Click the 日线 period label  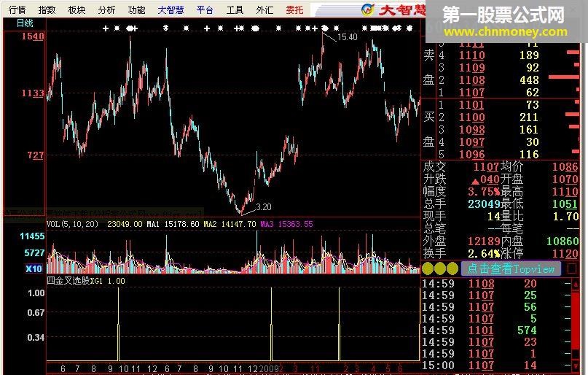tap(25, 23)
